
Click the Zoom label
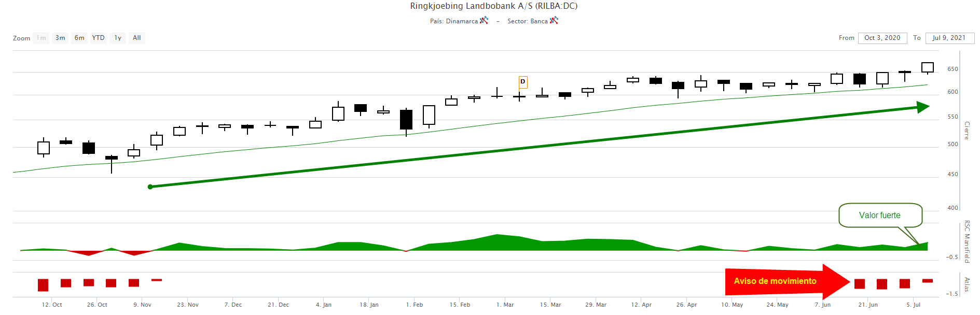(x=21, y=38)
